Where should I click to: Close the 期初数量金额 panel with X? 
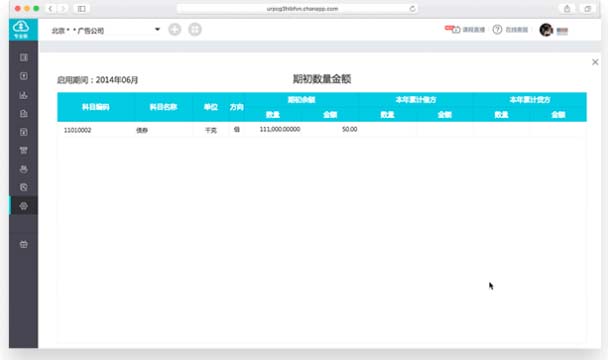(x=595, y=62)
